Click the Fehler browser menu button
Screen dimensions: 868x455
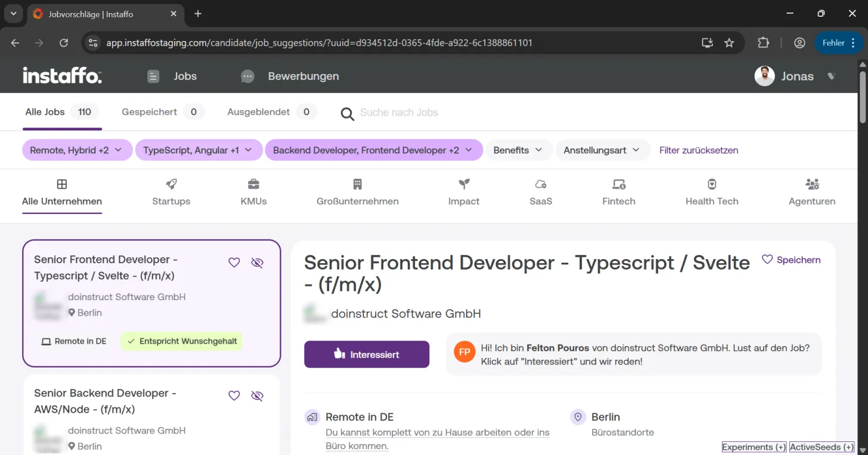[x=839, y=43]
